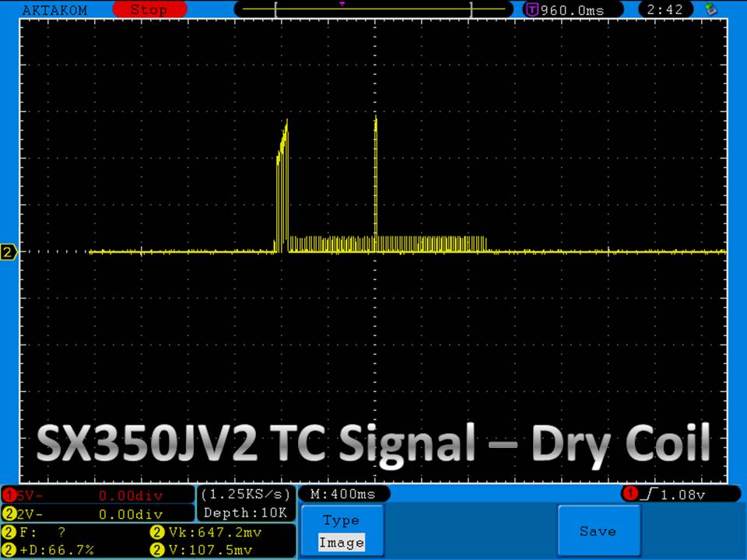The width and height of the screenshot is (747, 560).
Task: Click the red Stop status indicator
Action: [148, 10]
